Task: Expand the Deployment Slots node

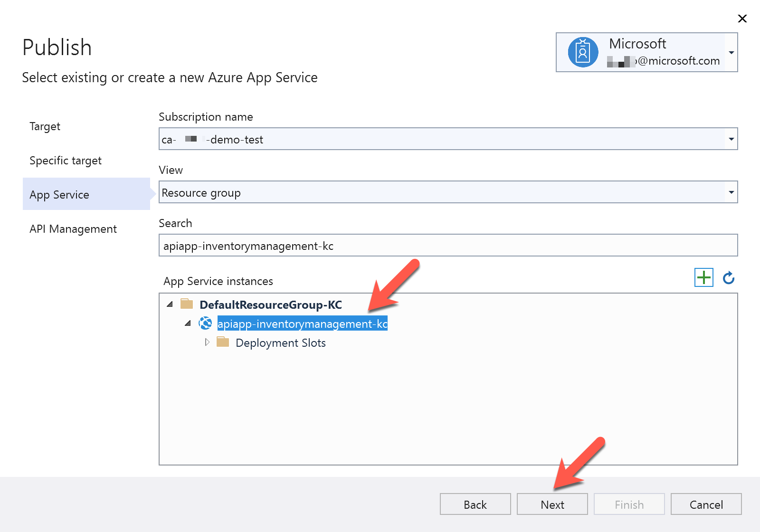Action: [208, 342]
